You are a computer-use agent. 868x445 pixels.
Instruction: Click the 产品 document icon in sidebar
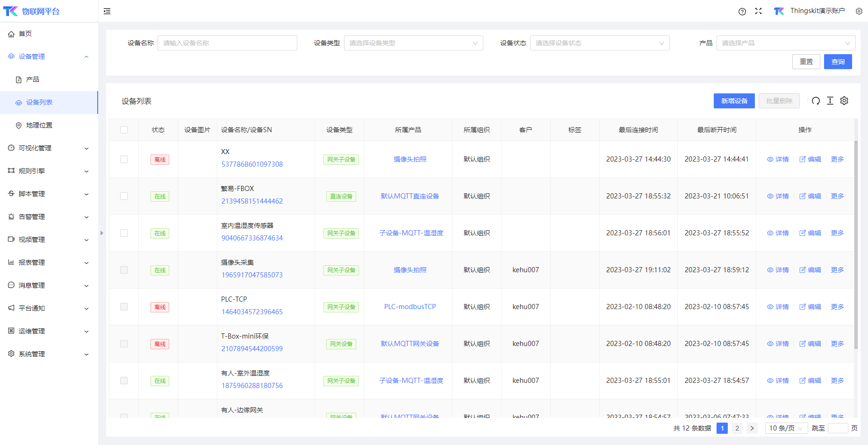[19, 80]
